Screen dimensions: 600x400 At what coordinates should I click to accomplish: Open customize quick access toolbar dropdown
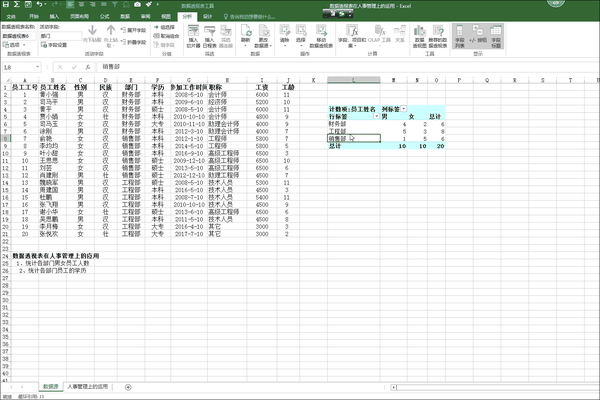157,4
